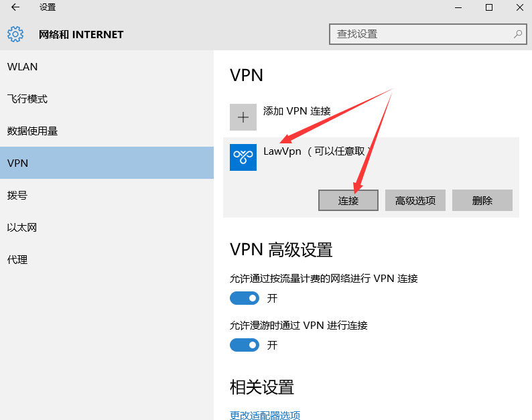
Task: Open the 更改适配器选项 link
Action: (265, 415)
